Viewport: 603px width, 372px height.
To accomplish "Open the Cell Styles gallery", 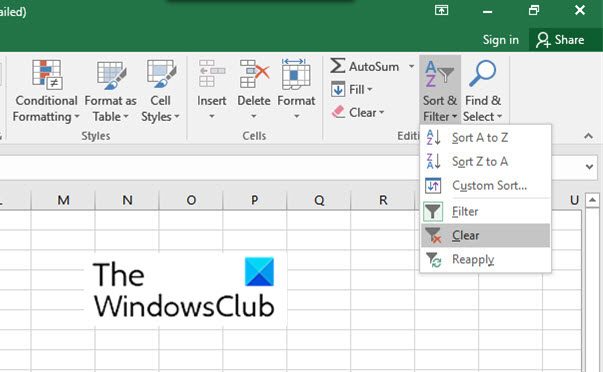I will [160, 91].
